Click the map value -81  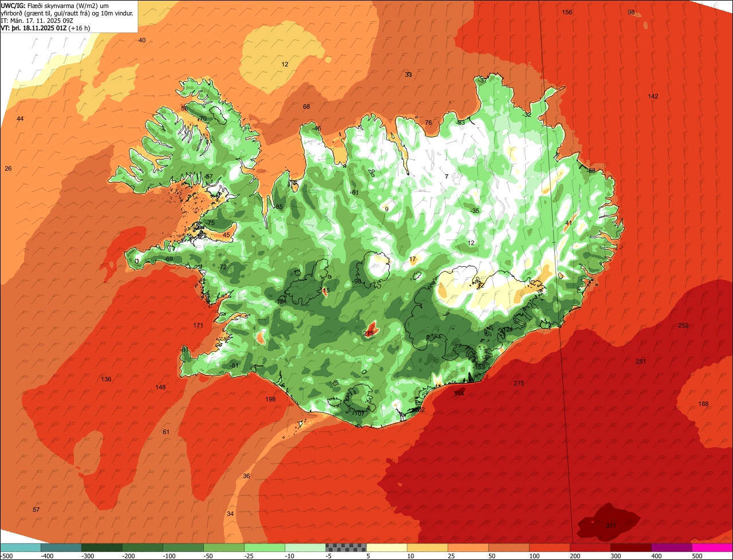coord(234,365)
